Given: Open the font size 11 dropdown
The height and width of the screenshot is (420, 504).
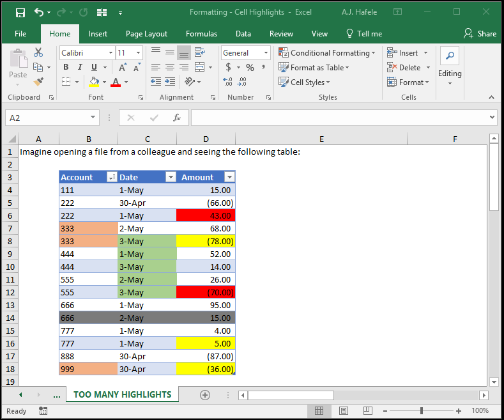Looking at the screenshot, I should pos(138,53).
